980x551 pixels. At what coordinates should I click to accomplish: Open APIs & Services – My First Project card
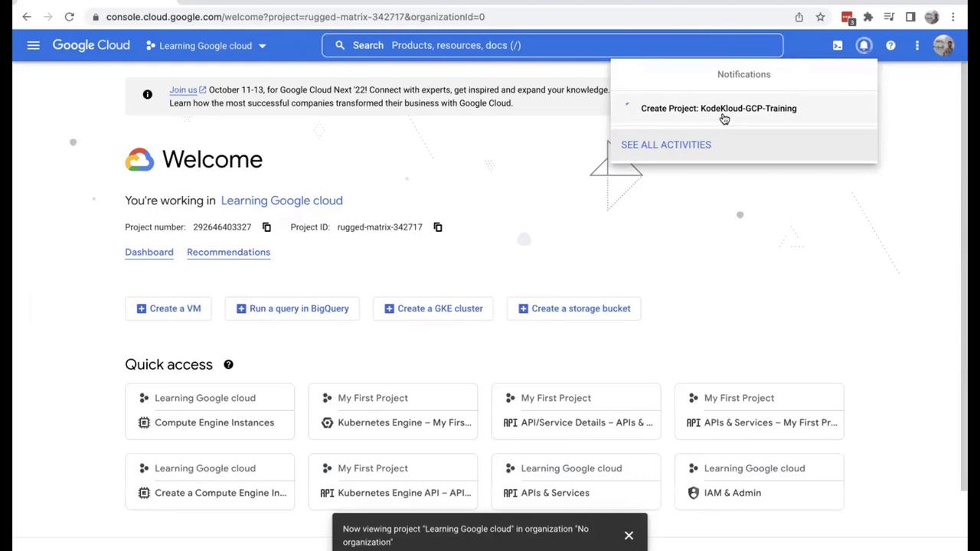pyautogui.click(x=759, y=411)
